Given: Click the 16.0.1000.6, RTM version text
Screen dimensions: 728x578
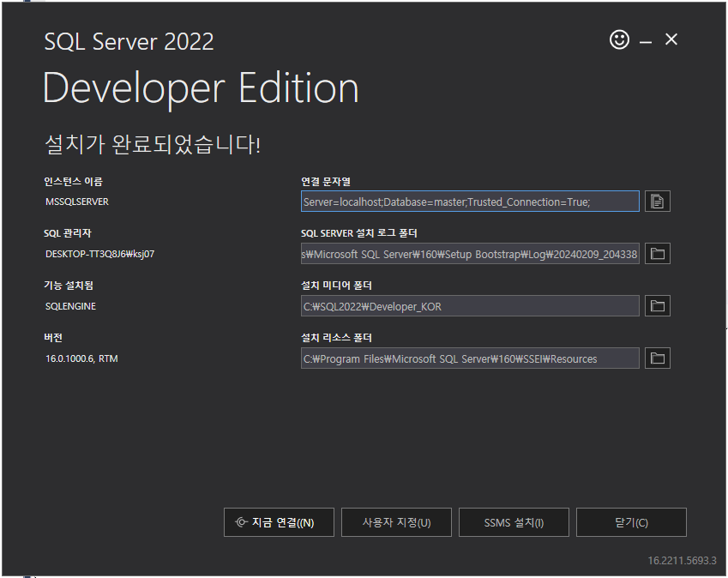Looking at the screenshot, I should (81, 358).
